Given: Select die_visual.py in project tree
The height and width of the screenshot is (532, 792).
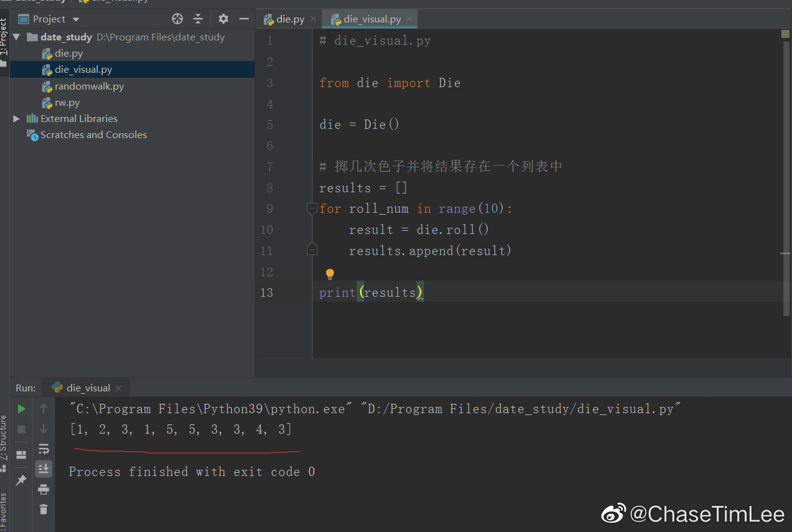Looking at the screenshot, I should coord(83,70).
